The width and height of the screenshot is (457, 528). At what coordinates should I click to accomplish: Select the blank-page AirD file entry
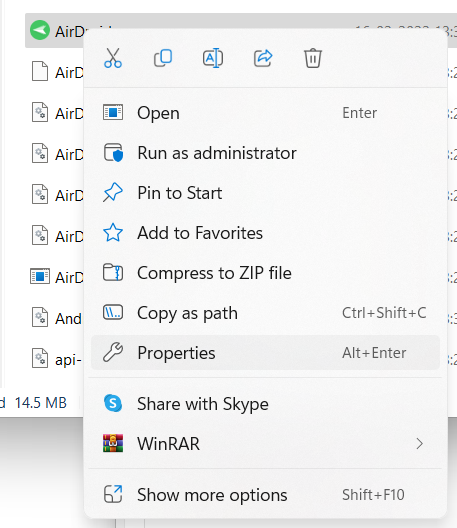click(57, 72)
